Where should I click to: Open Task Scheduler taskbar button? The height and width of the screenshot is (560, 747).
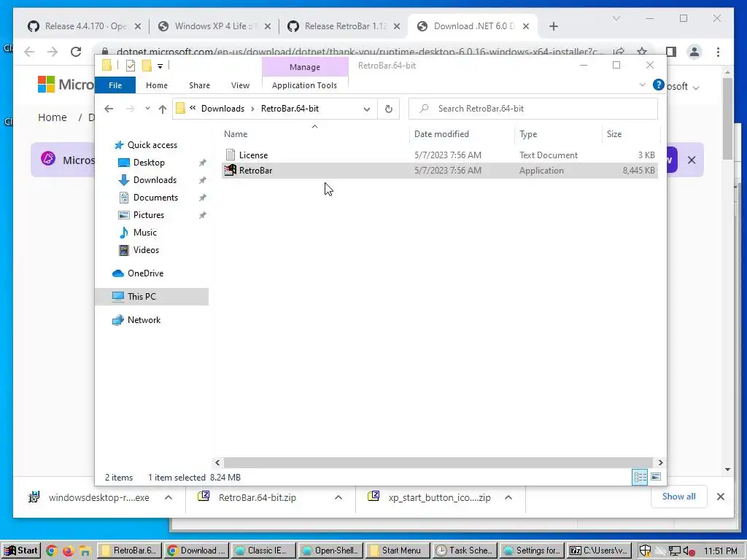465,551
